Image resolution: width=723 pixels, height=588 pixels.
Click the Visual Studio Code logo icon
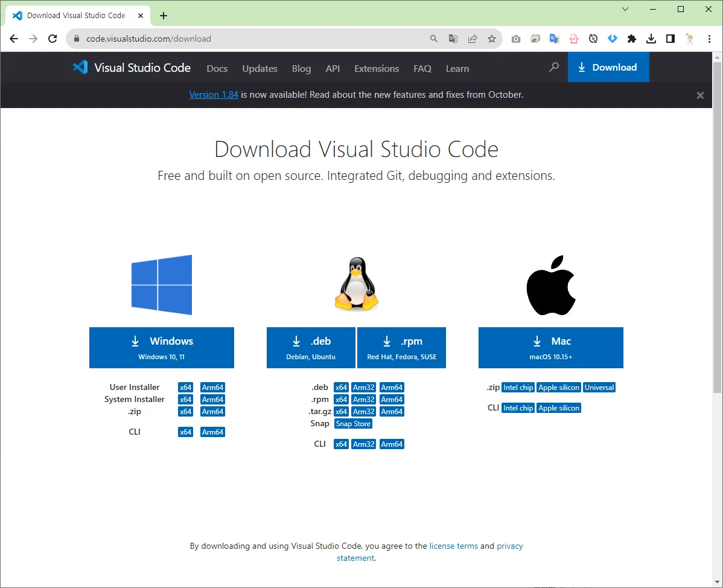(80, 68)
